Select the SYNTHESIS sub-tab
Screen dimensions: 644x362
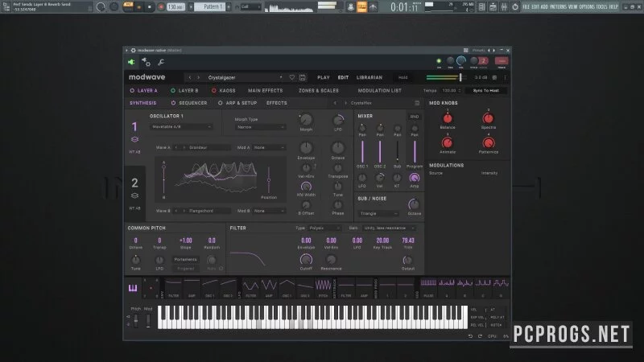tap(143, 103)
